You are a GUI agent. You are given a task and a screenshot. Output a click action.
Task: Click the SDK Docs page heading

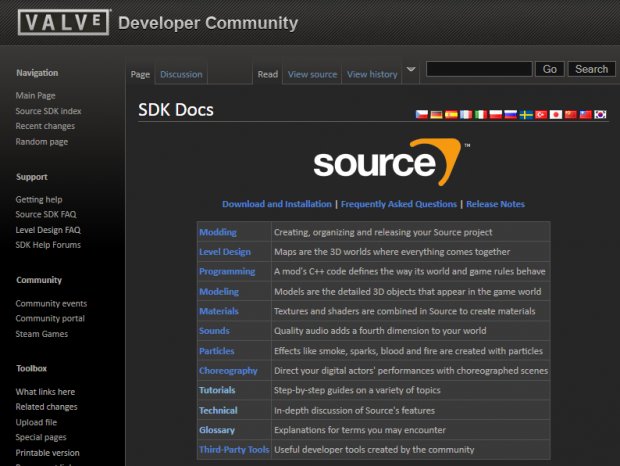pos(176,110)
